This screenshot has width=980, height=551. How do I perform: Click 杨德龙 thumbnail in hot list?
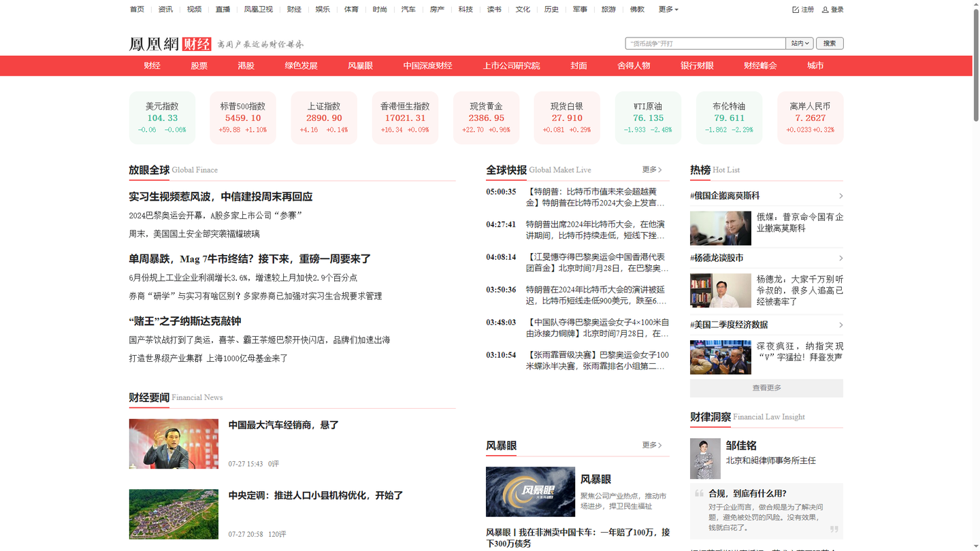[721, 290]
